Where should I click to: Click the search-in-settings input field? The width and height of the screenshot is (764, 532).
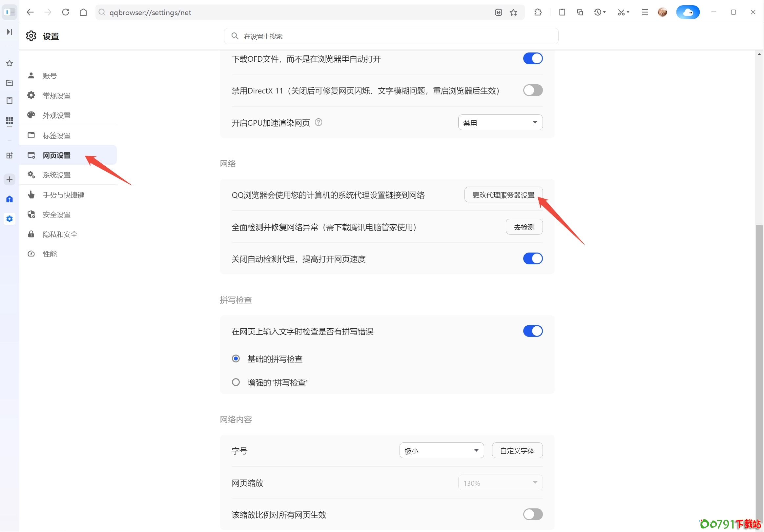coord(391,36)
